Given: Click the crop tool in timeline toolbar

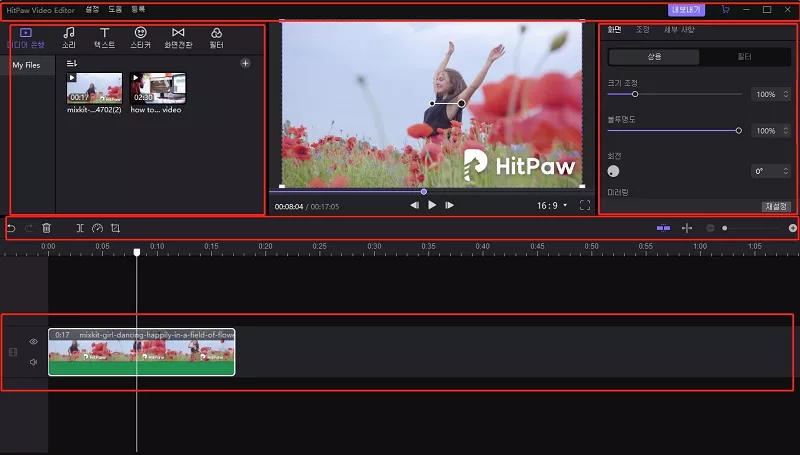Looking at the screenshot, I should [115, 228].
